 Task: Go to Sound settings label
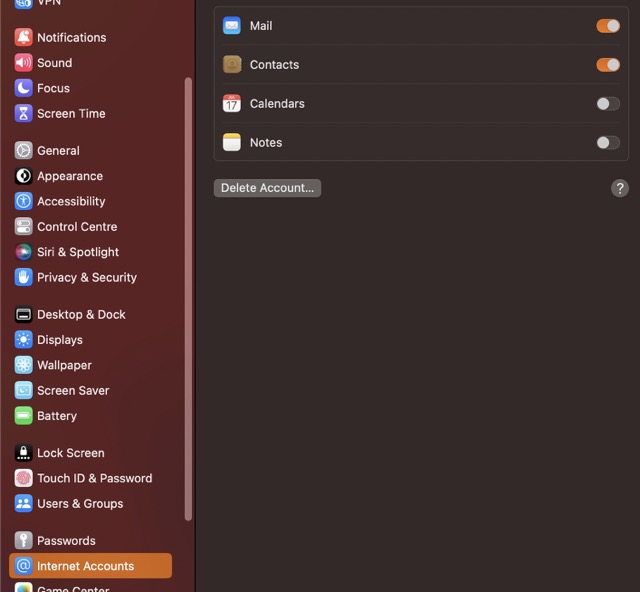[x=55, y=63]
